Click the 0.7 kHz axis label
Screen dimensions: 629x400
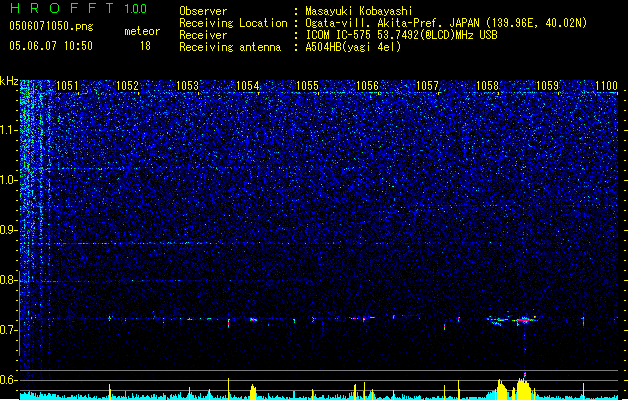tap(9, 330)
